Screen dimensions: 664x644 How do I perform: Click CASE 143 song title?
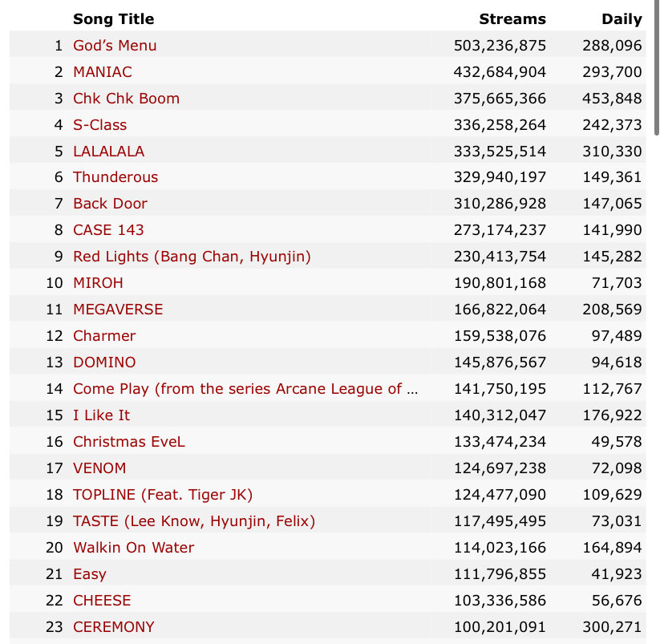tap(108, 230)
